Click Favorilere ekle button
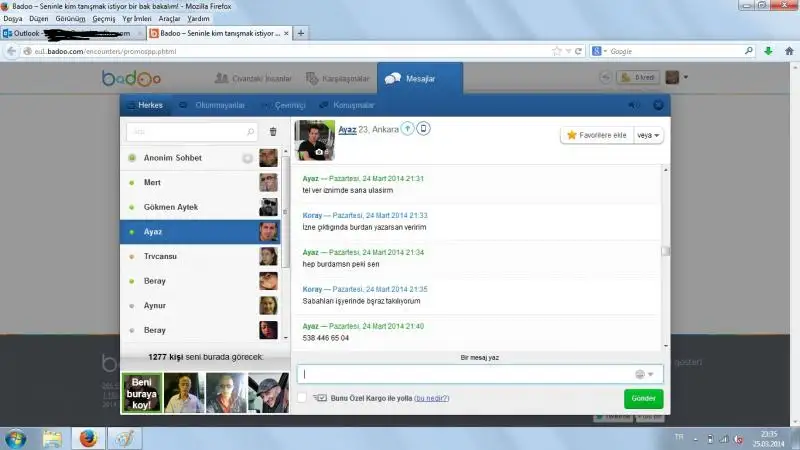800x450 pixels. click(x=597, y=135)
